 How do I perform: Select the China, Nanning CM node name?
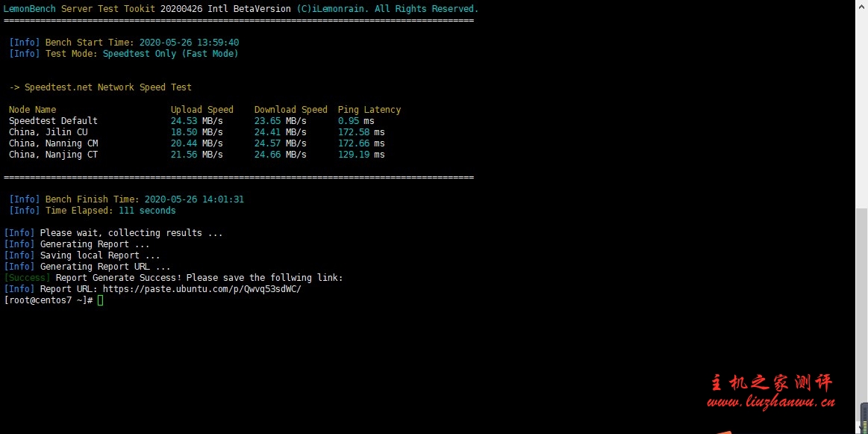click(x=53, y=143)
